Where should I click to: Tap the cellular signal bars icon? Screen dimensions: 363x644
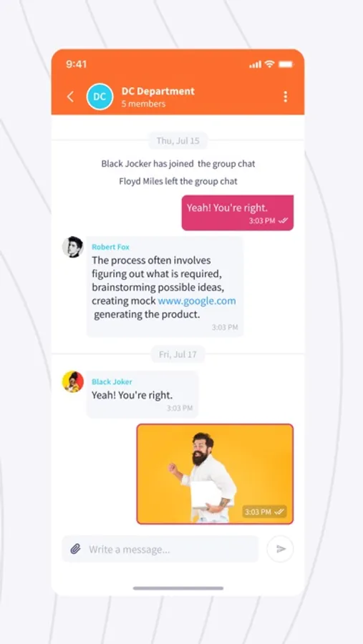[255, 64]
